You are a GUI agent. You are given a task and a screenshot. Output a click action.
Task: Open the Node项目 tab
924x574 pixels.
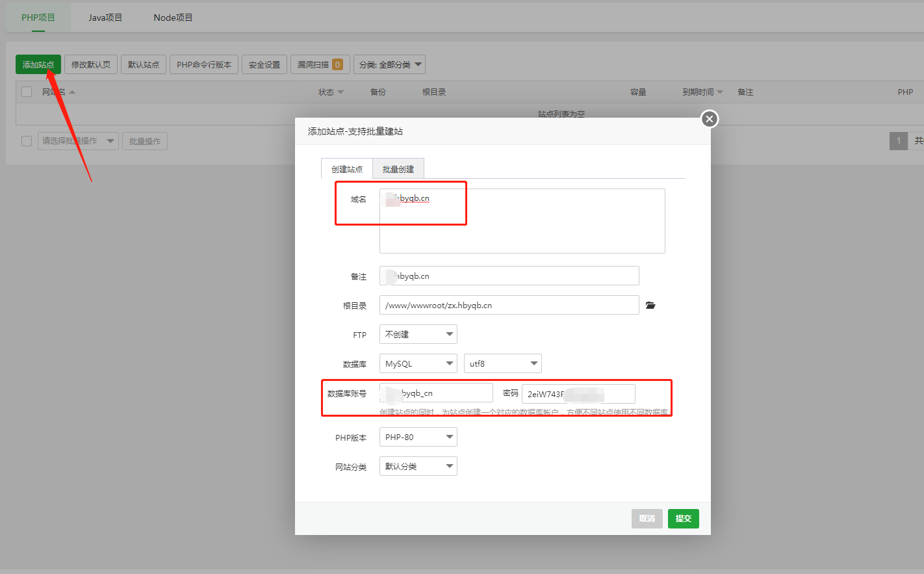(x=173, y=18)
